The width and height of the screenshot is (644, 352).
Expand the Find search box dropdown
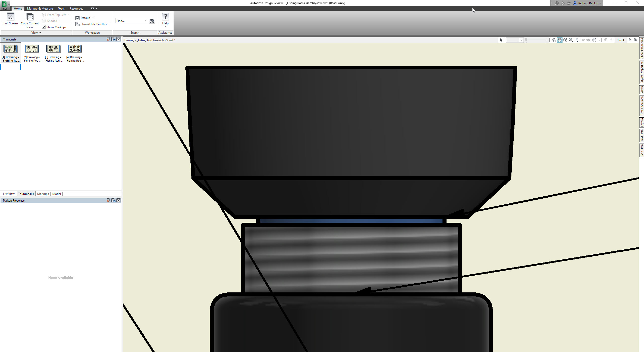tap(145, 21)
